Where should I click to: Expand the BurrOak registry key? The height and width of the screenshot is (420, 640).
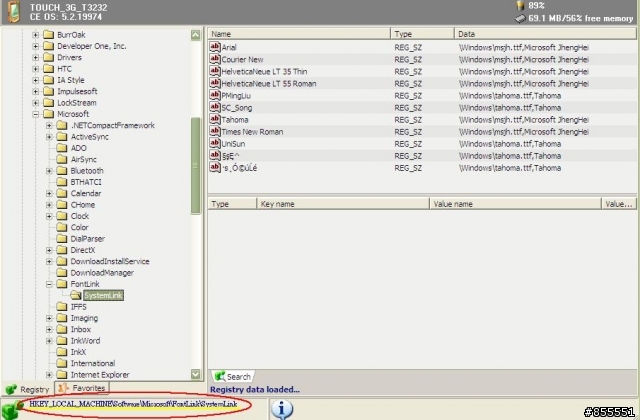[36, 35]
